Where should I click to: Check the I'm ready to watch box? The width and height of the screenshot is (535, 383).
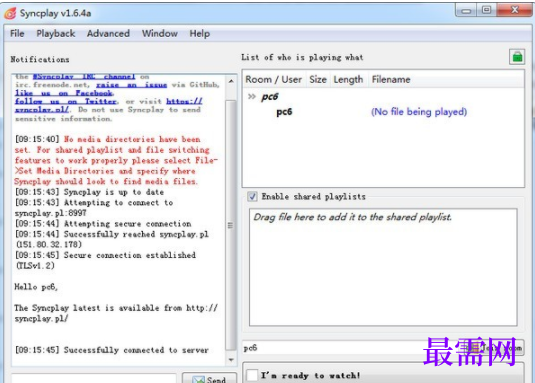pyautogui.click(x=252, y=375)
